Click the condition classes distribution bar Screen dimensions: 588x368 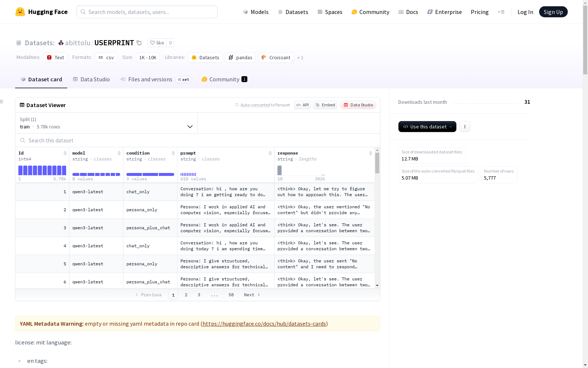(150, 174)
